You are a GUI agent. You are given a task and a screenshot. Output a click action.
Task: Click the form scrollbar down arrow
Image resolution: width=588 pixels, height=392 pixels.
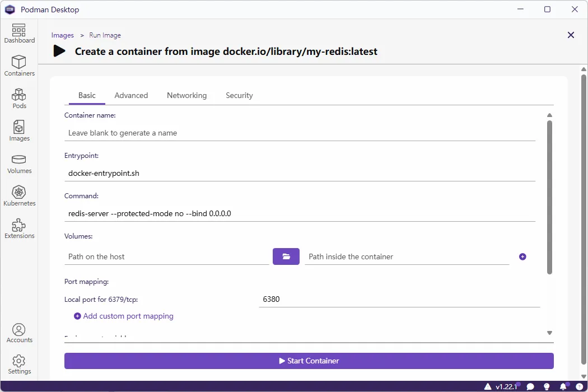[x=549, y=333]
